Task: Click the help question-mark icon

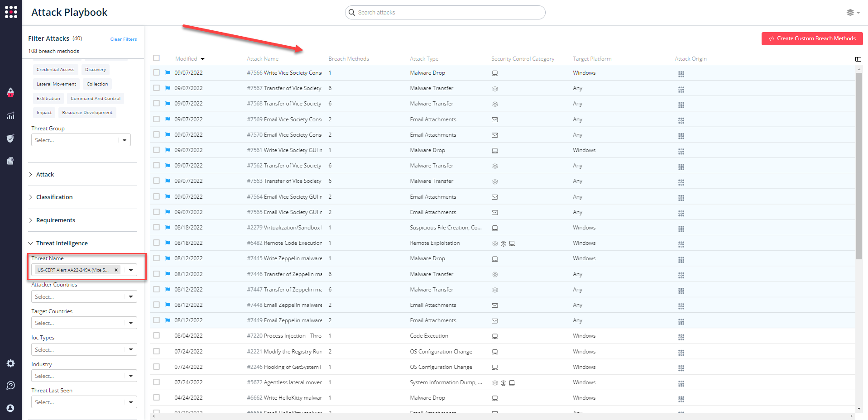Action: [11, 385]
